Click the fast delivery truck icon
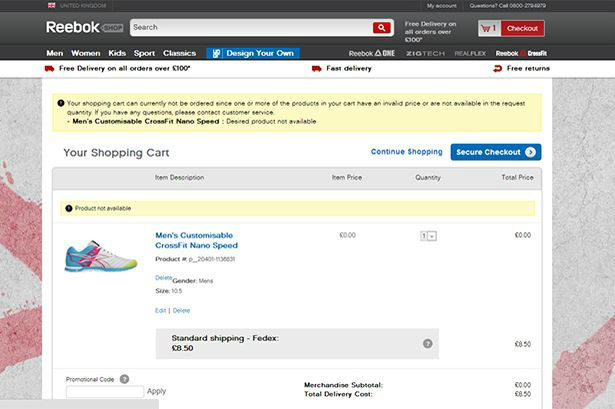615x409 pixels. [x=317, y=69]
